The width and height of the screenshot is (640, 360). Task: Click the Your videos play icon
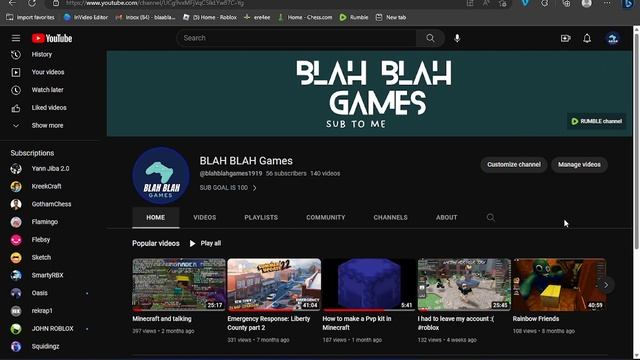tap(16, 72)
